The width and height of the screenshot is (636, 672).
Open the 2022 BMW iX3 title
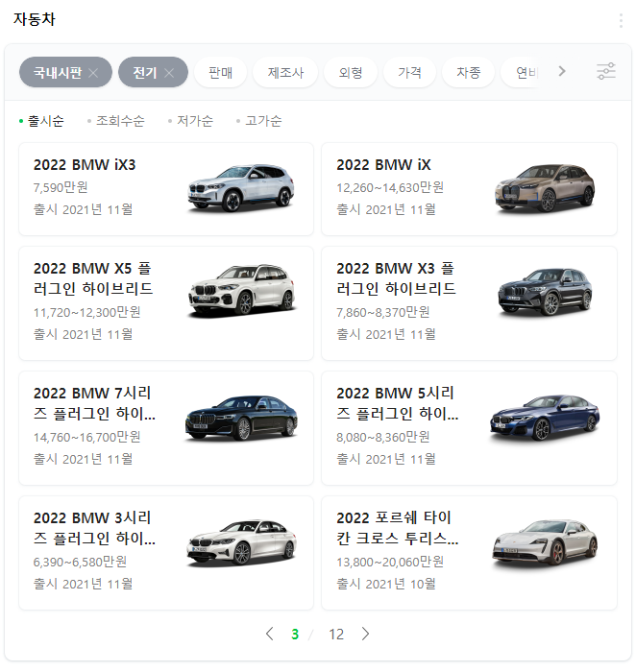[85, 165]
